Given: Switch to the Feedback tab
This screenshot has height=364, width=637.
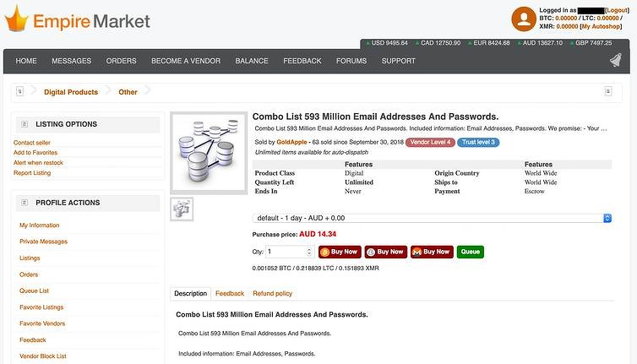Looking at the screenshot, I should pos(230,293).
